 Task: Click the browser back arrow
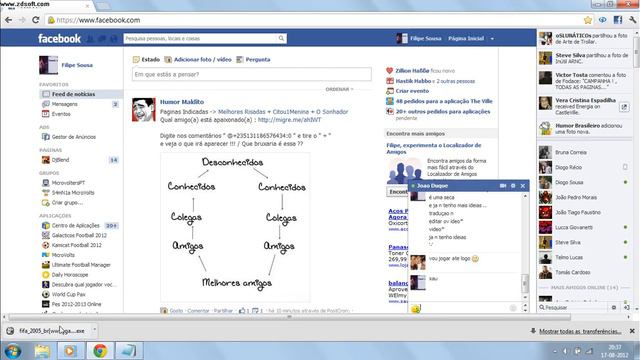point(9,20)
